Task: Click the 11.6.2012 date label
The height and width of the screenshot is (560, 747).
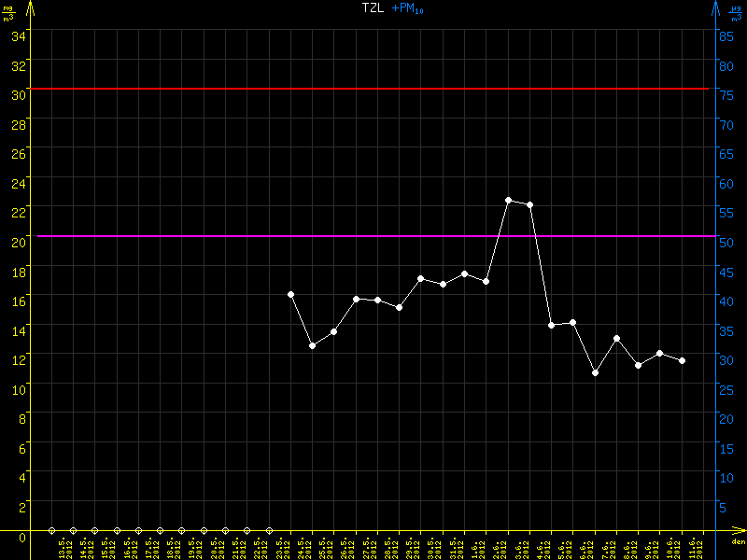Action: 694,547
